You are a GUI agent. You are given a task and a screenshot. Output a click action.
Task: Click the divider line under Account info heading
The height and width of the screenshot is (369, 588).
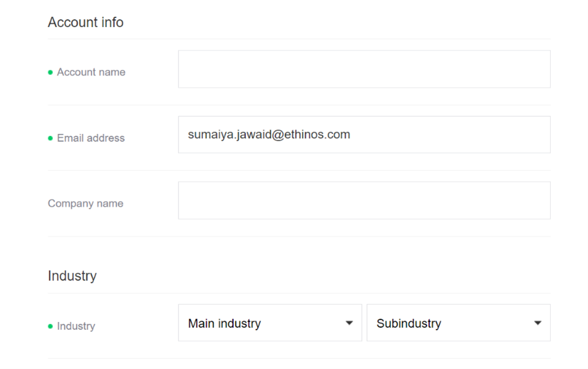click(x=299, y=39)
